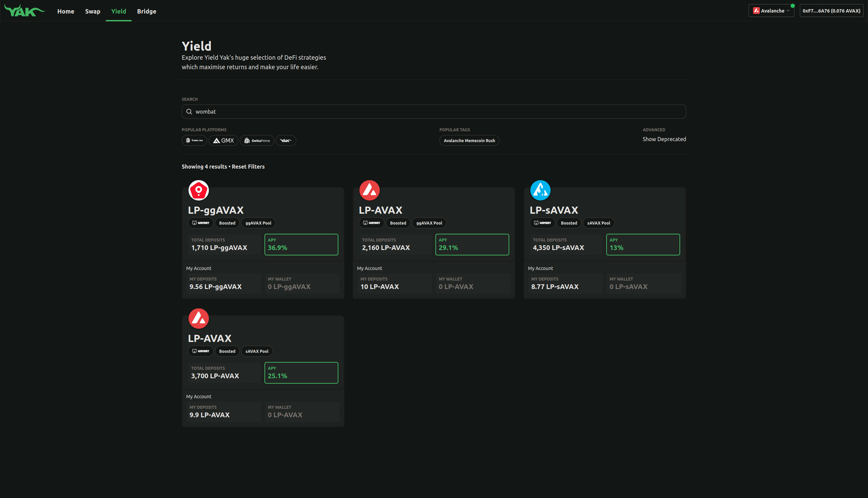This screenshot has width=868, height=498.
Task: Expand the Avalanche network dropdown
Action: [771, 11]
